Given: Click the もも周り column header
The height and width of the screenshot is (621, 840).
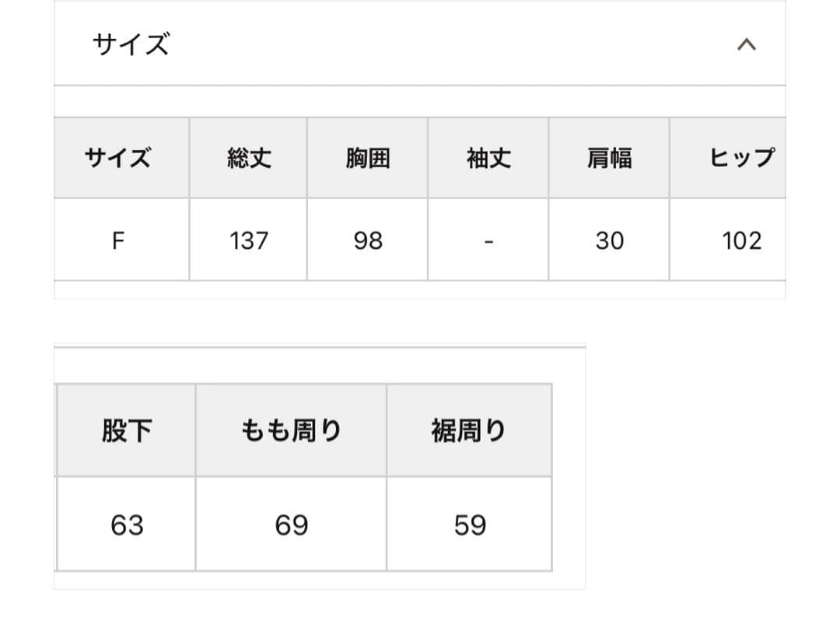Looking at the screenshot, I should click(x=291, y=430).
